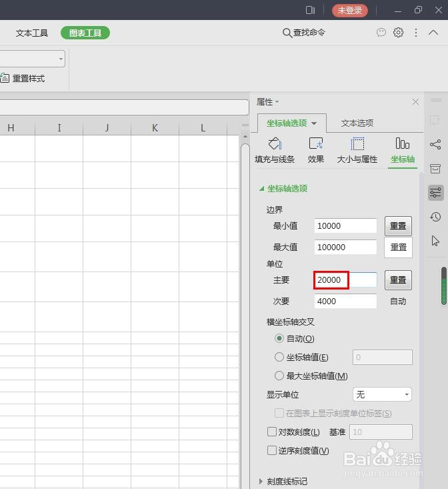Enable Values in Reverse Order (逆序刻度值) checkbox

[271, 450]
